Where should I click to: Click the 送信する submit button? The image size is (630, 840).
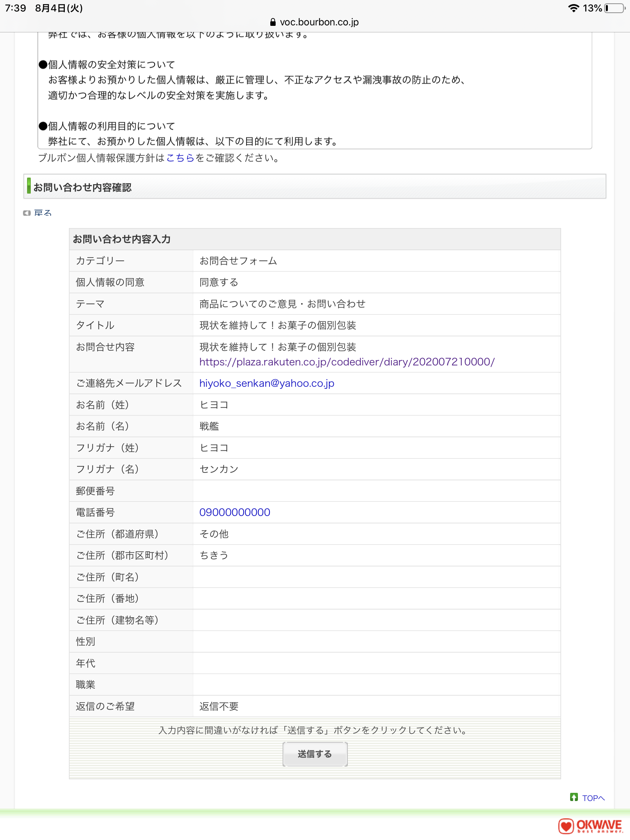coord(315,754)
